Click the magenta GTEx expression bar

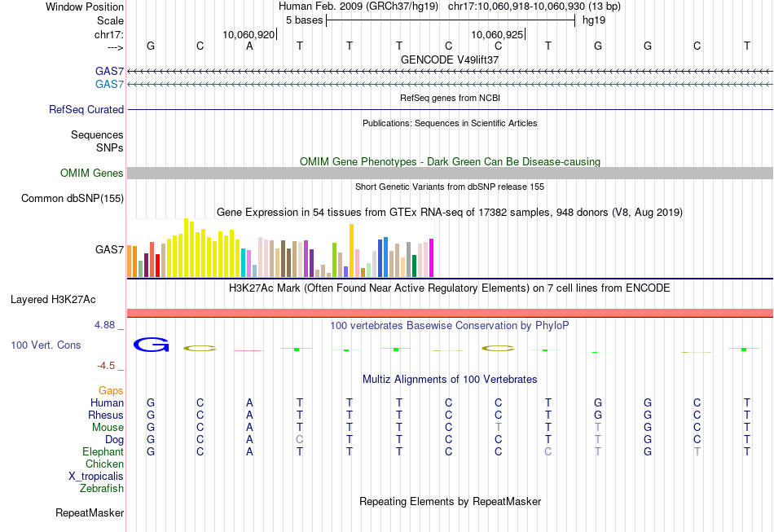(432, 258)
